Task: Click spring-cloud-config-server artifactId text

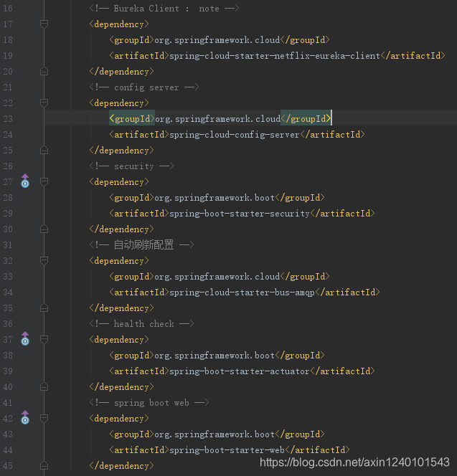Action: pyautogui.click(x=235, y=135)
